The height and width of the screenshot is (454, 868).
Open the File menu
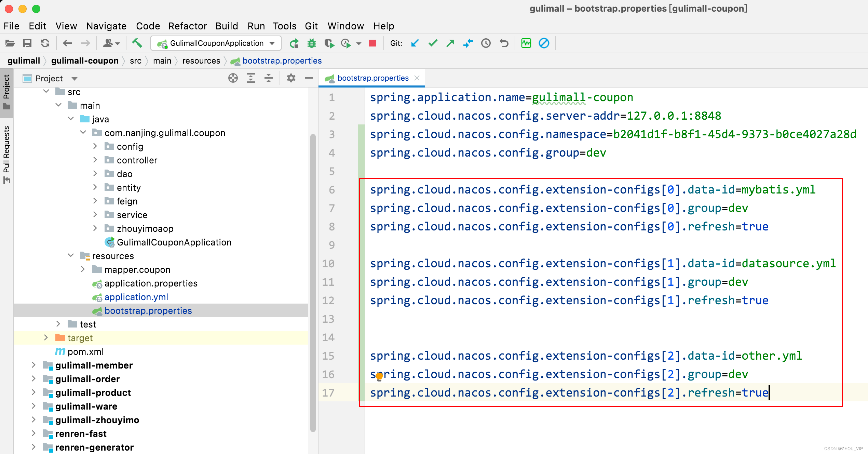tap(11, 26)
